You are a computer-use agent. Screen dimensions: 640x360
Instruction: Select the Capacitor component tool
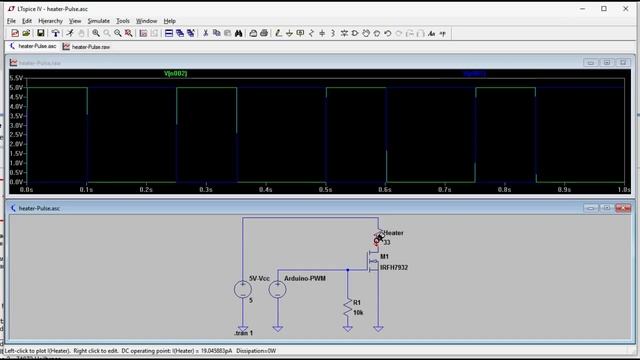click(322, 33)
